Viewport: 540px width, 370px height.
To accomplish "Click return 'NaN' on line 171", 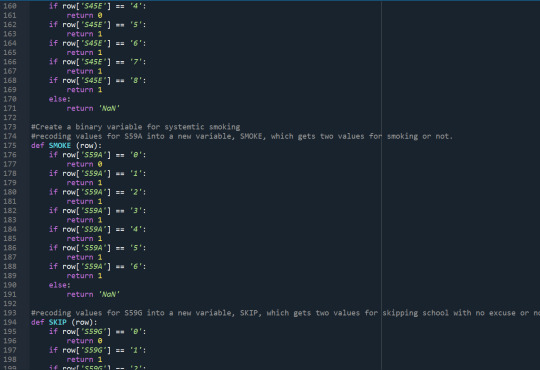I will coord(93,108).
